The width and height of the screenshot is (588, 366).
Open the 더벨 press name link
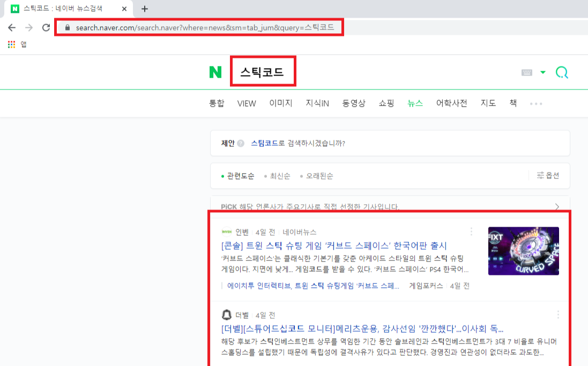coord(242,315)
